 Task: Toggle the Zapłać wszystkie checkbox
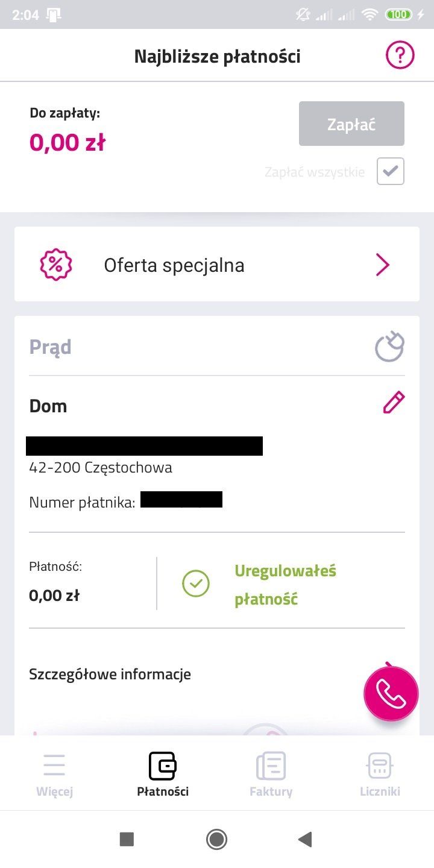click(391, 172)
